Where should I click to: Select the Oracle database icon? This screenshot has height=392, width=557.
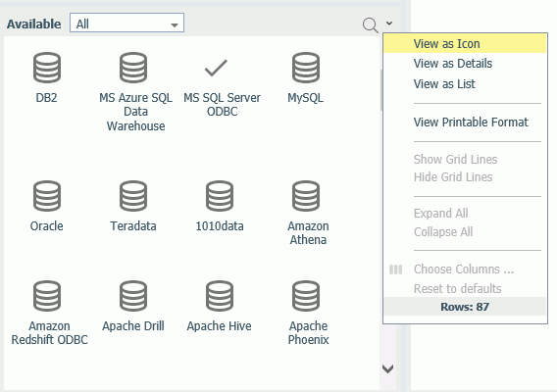(x=47, y=196)
